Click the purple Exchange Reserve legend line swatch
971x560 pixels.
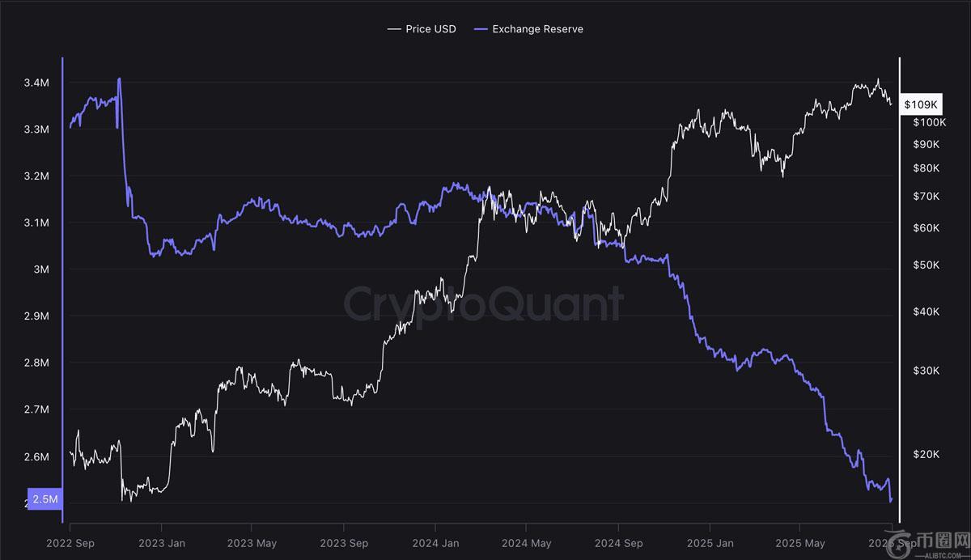tap(481, 29)
